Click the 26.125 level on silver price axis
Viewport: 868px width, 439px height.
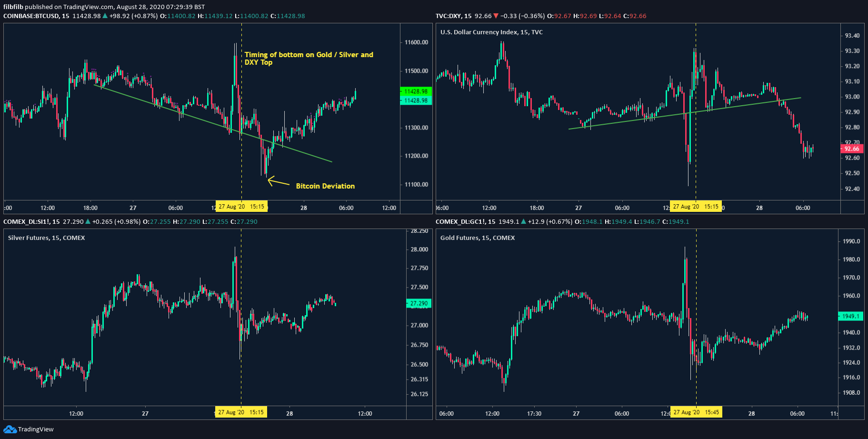[419, 394]
